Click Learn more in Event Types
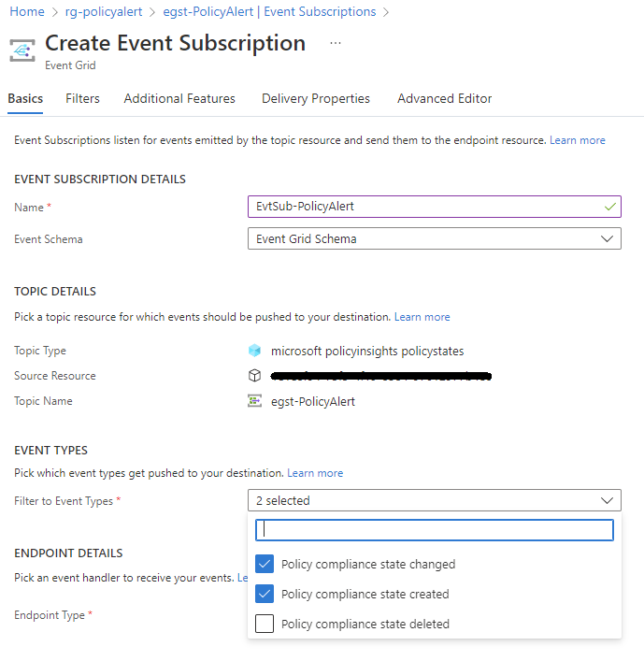The height and width of the screenshot is (661, 644). [x=315, y=473]
